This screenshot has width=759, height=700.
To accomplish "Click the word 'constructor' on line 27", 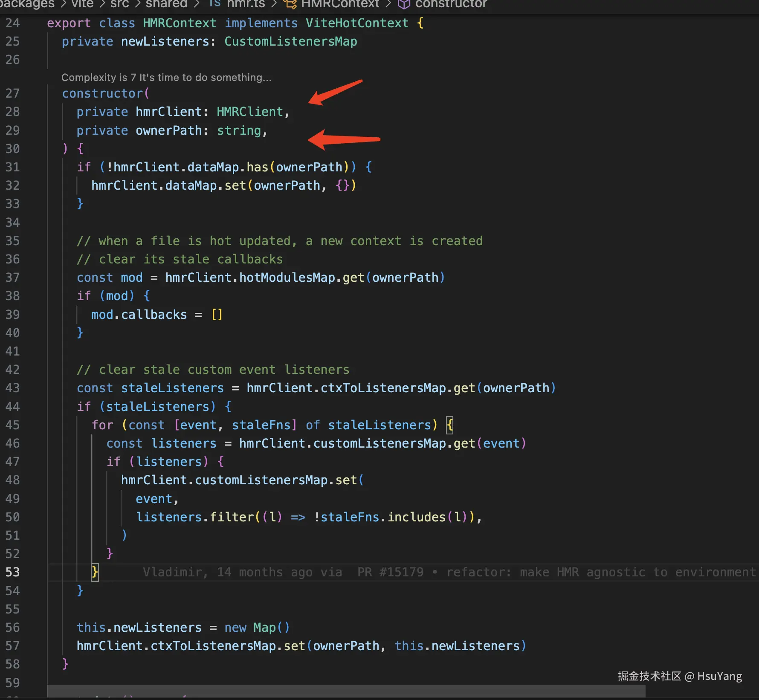I will 103,93.
